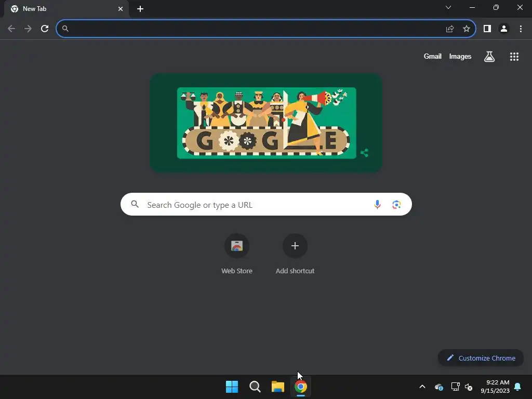Open the clock and date calendar
Viewport: 532px width, 399px height.
[495, 387]
